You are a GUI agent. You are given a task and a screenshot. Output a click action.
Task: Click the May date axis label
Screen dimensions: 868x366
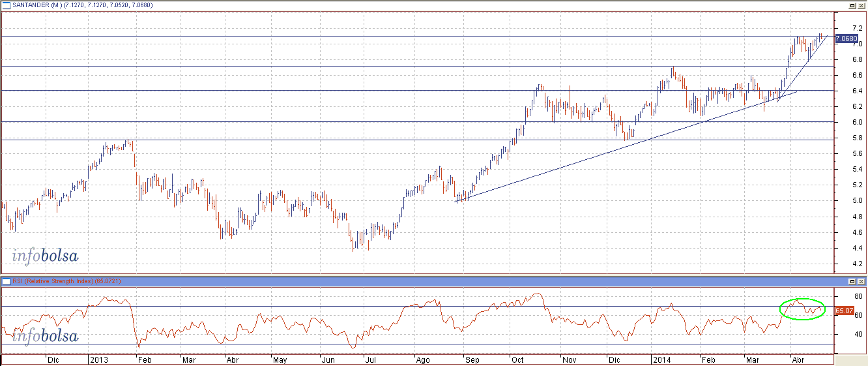tap(280, 359)
